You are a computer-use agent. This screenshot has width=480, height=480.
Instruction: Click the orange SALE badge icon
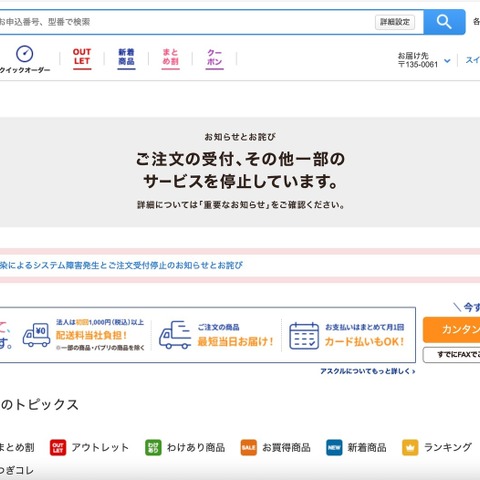pos(249,447)
